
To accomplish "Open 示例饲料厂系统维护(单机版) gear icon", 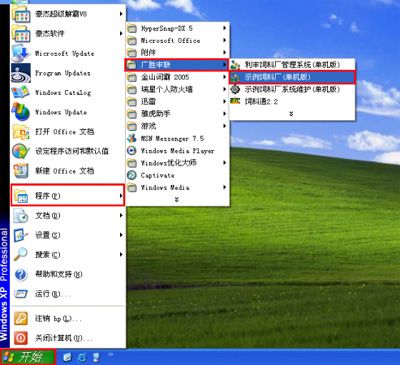I will (235, 89).
